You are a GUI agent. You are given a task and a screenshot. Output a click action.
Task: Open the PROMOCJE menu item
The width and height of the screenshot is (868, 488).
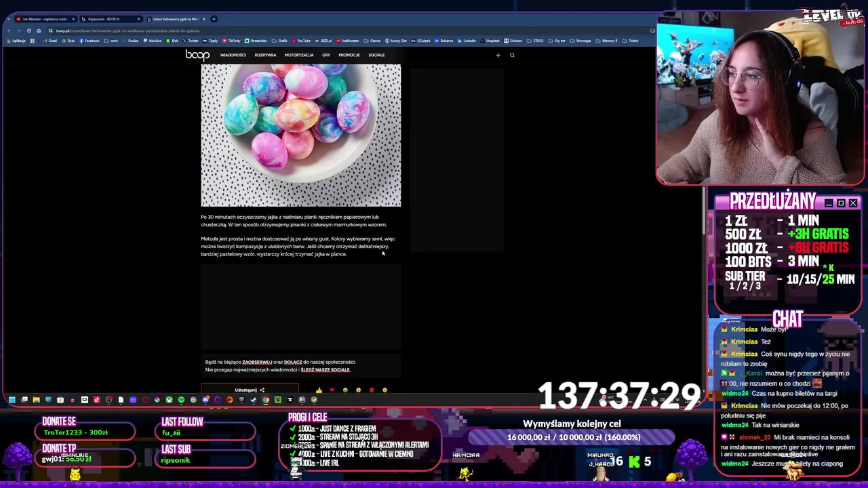click(x=349, y=55)
